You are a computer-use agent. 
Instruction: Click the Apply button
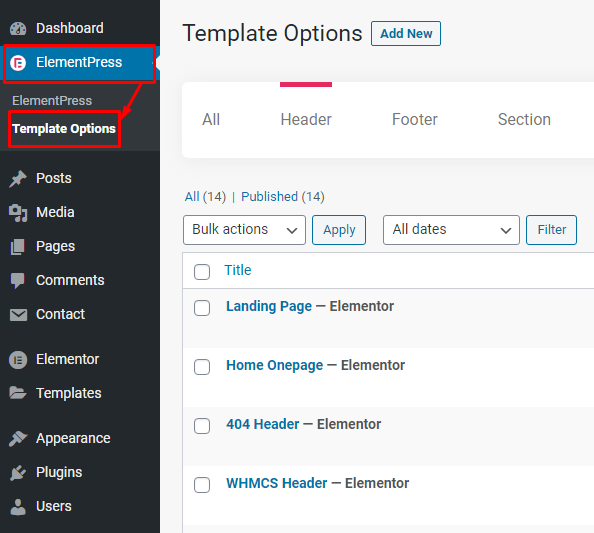(x=339, y=230)
